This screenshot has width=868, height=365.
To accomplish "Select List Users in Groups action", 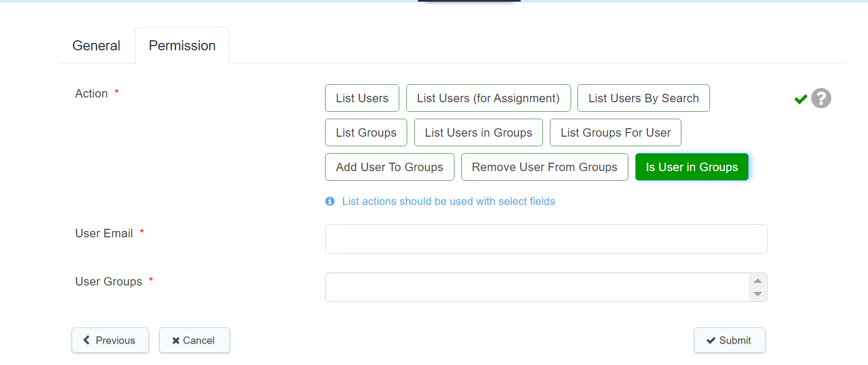I will tap(478, 132).
